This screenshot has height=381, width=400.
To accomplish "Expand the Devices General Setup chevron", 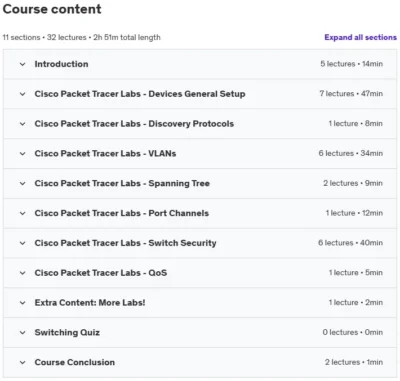I will (22, 94).
